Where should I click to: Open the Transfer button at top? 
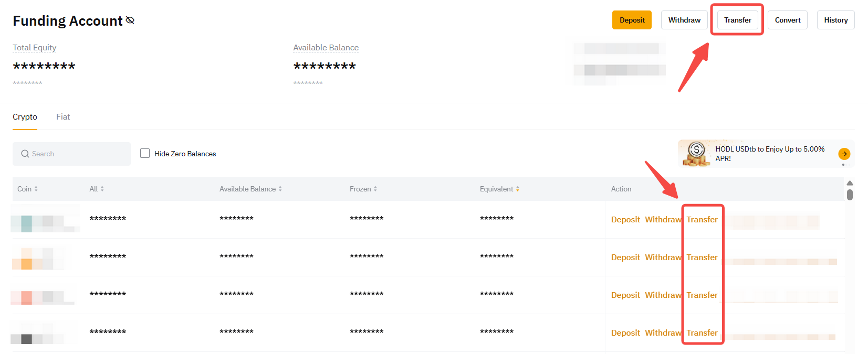(737, 20)
